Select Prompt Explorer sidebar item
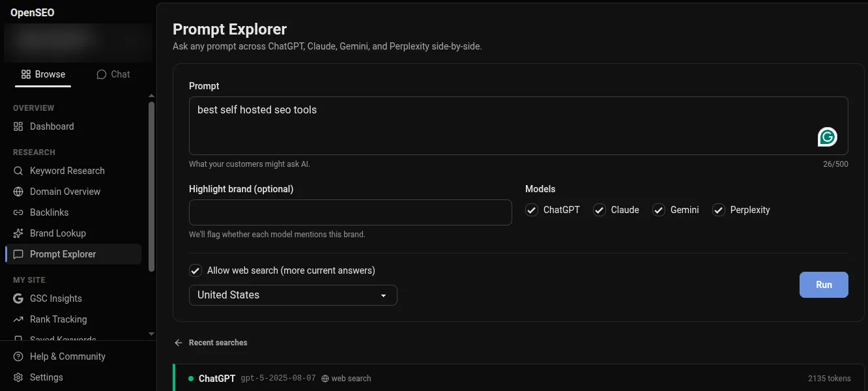Screen dimensions: 868x391 [x=73, y=254]
